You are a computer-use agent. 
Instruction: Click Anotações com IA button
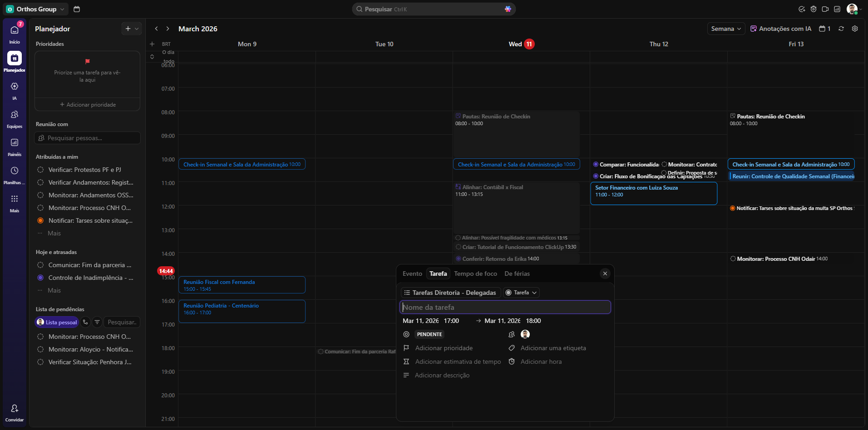tap(781, 29)
